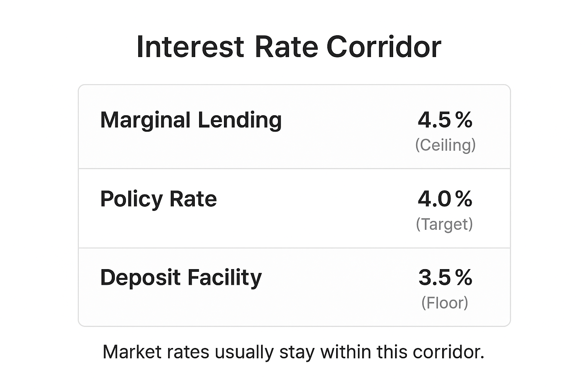Click the divider line above the Deposit Facility row
Image resolution: width=588 pixels, height=392 pixels.
click(x=294, y=248)
